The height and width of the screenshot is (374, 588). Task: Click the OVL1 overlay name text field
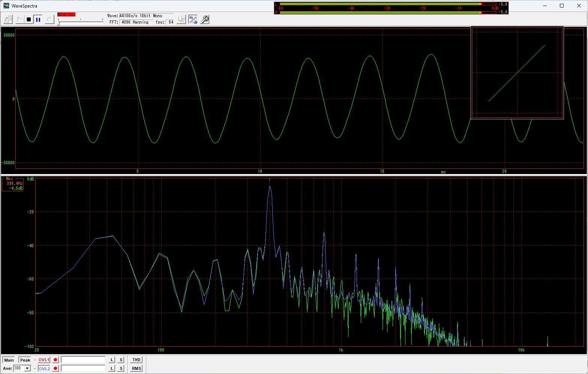click(x=83, y=360)
